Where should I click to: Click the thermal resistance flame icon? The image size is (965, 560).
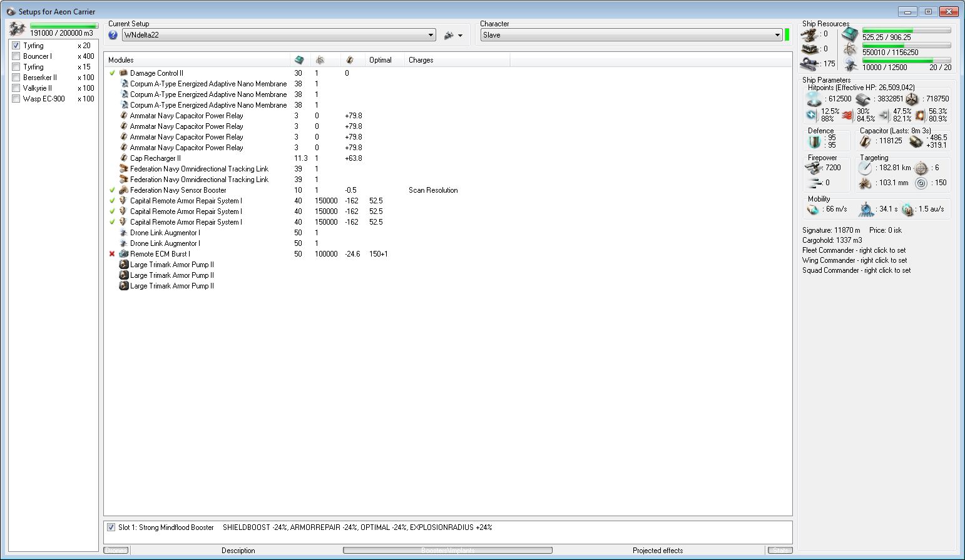(x=847, y=115)
